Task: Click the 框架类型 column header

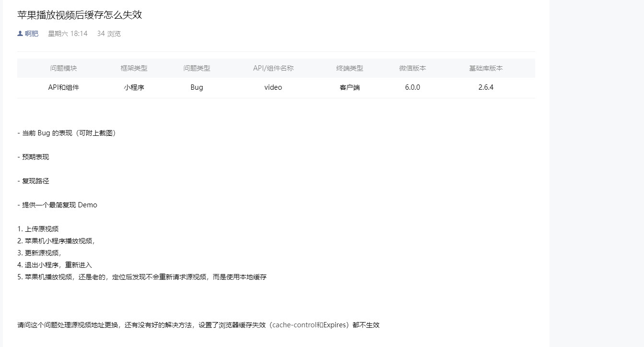Action: pyautogui.click(x=134, y=68)
